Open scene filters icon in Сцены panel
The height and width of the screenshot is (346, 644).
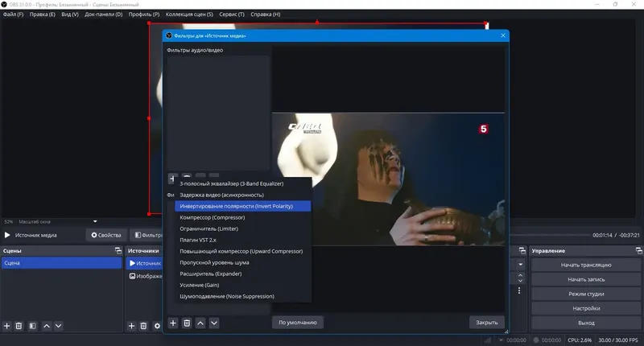[x=32, y=326]
